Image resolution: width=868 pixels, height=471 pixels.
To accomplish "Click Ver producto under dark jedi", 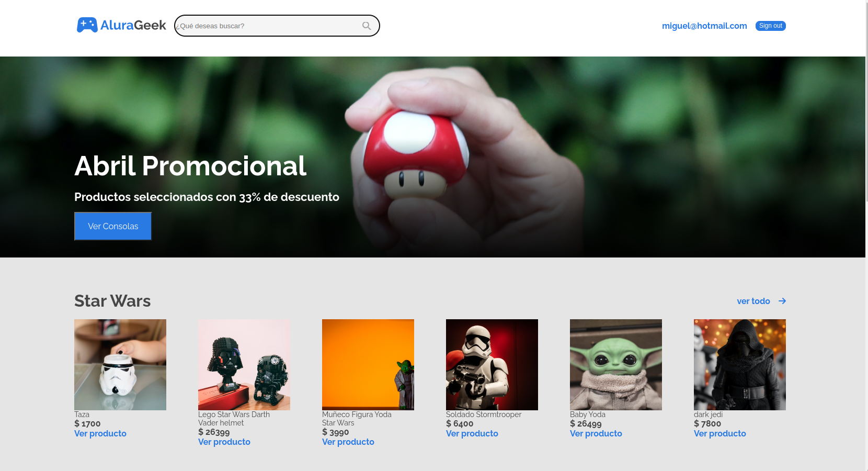I will click(720, 433).
